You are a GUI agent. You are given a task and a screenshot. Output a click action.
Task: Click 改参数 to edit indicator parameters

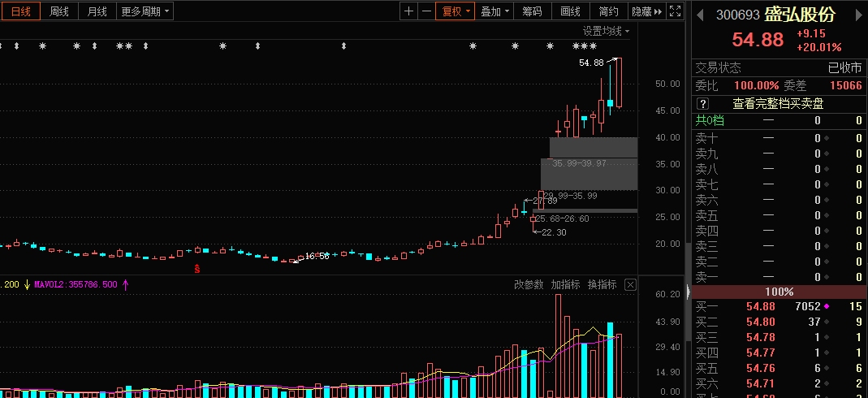click(x=529, y=284)
